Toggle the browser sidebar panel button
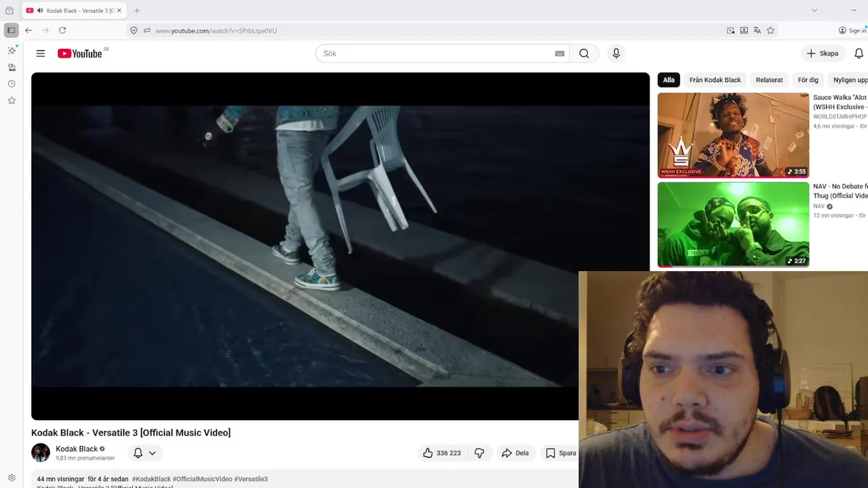This screenshot has width=868, height=488. pyautogui.click(x=11, y=30)
